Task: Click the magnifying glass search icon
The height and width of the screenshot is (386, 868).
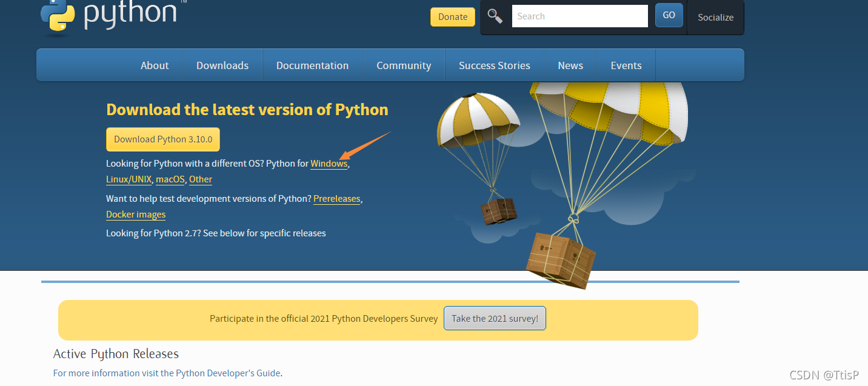Action: click(495, 16)
